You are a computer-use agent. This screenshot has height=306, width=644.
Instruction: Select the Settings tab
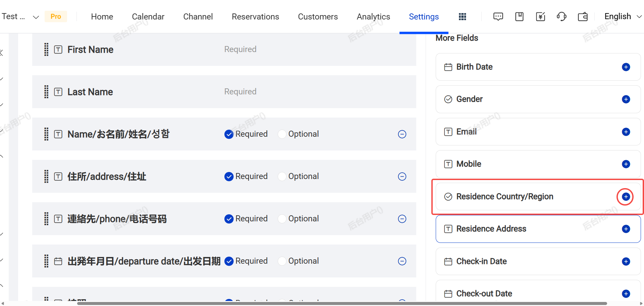coord(424,16)
